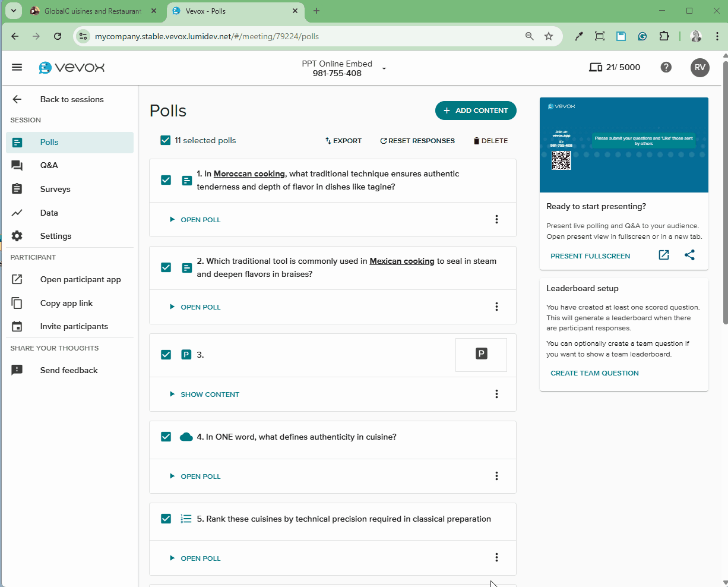
Task: Select the Q&A sidebar icon
Action: pos(17,165)
